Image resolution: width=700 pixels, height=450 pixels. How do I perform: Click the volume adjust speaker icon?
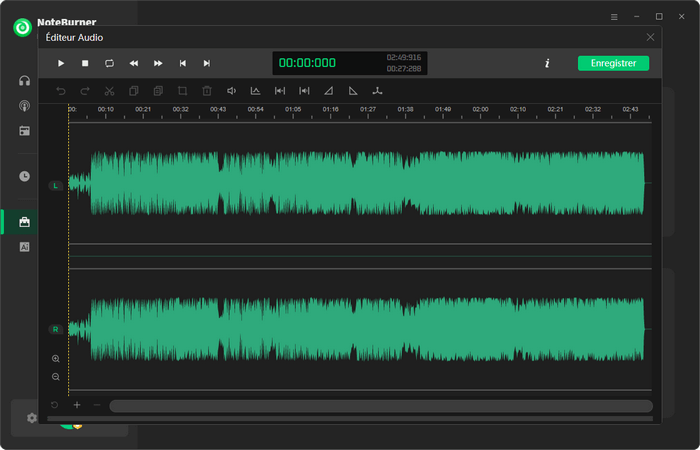click(231, 91)
